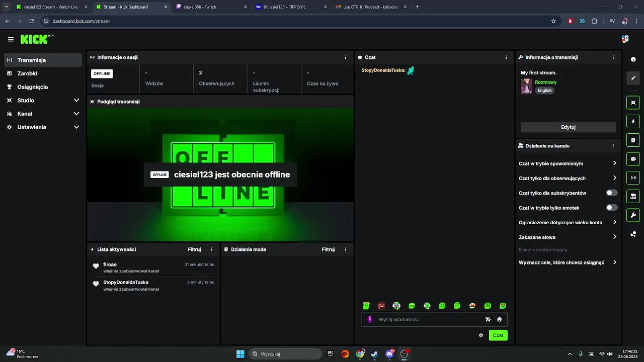This screenshot has height=362, width=644.
Task: Open the Steam taskbar icon
Action: pyautogui.click(x=374, y=354)
